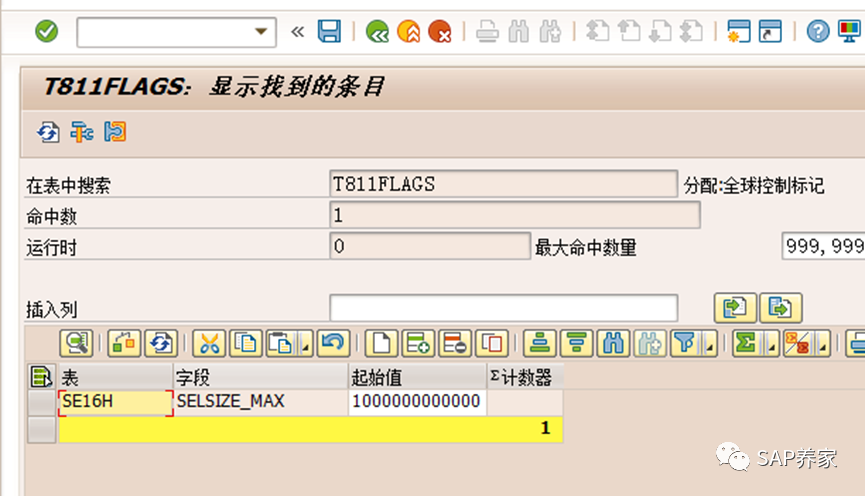The height and width of the screenshot is (496, 865).
Task: Click the 在表中搜索 field showing T811FLAGS
Action: tap(503, 184)
